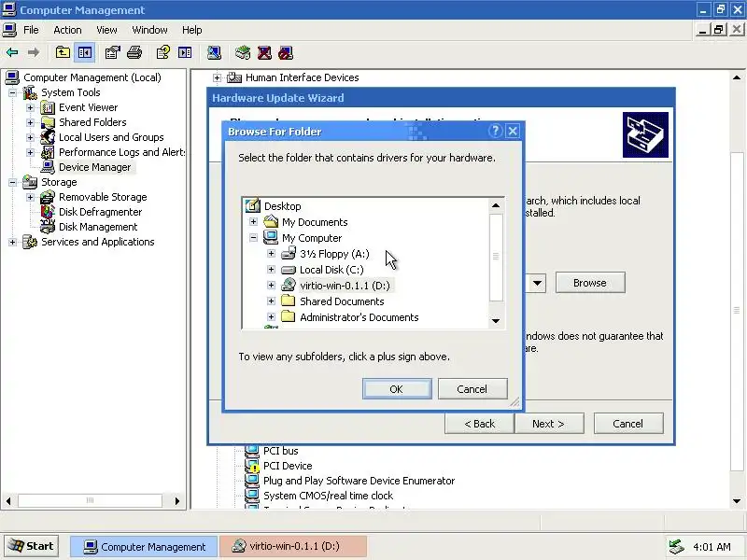
Task: Click the Local Disk (C:) drive icon
Action: (289, 270)
